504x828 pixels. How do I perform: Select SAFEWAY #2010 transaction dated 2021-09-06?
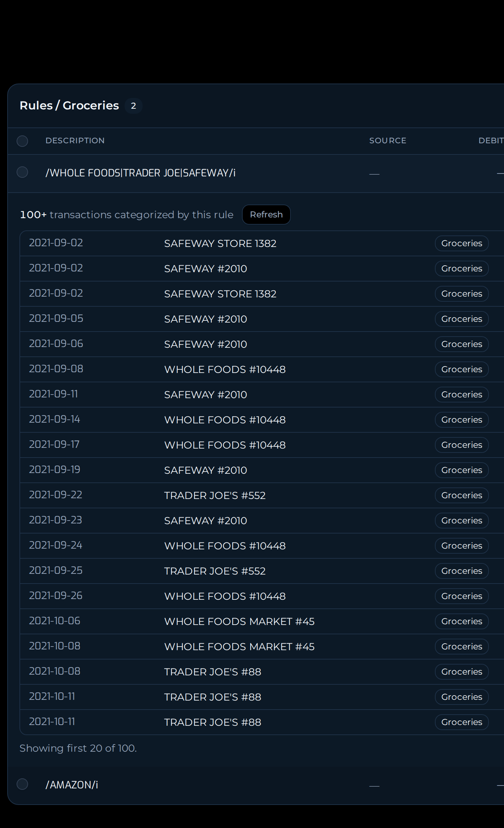coord(262,344)
